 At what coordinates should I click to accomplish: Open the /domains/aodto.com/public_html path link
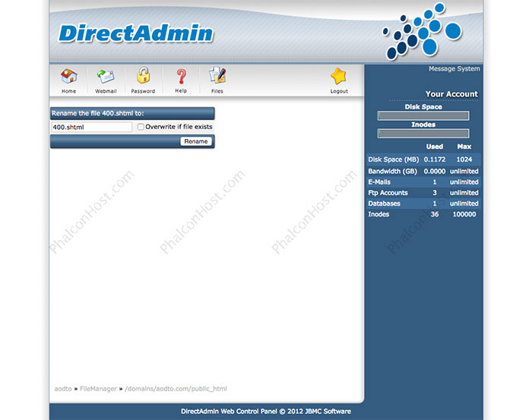click(x=176, y=389)
